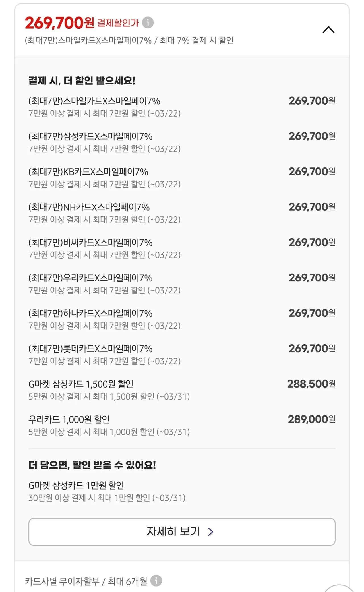
Task: Open 자세히 보기 details button
Action: pyautogui.click(x=182, y=531)
